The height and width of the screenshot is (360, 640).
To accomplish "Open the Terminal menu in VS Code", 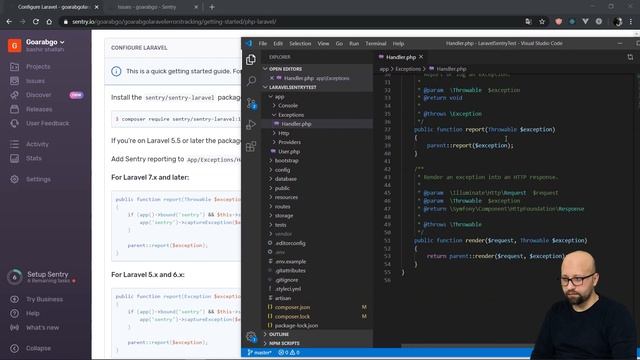I will [376, 43].
